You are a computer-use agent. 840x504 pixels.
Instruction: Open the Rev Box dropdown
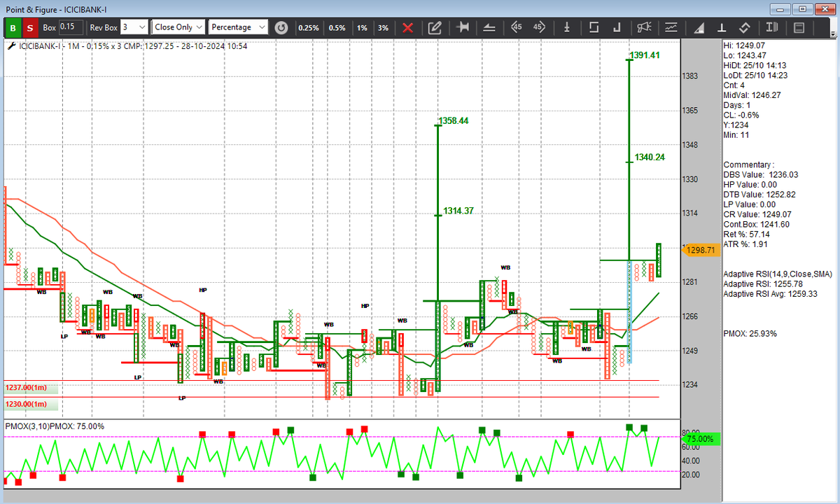point(134,27)
